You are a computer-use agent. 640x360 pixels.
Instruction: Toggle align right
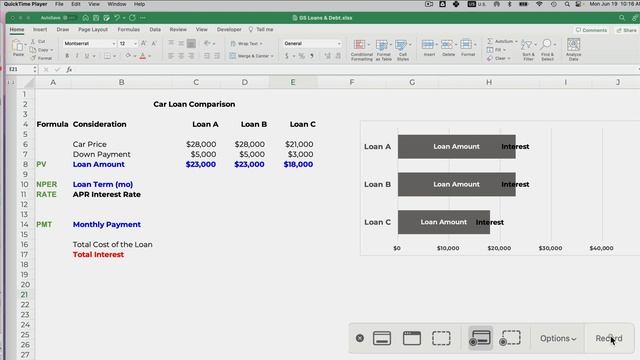(191, 56)
